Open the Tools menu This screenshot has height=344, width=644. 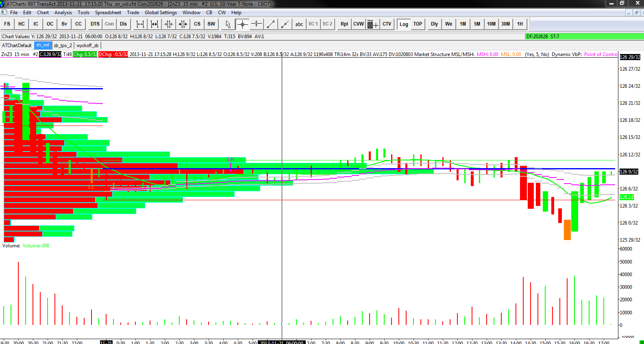tap(84, 13)
